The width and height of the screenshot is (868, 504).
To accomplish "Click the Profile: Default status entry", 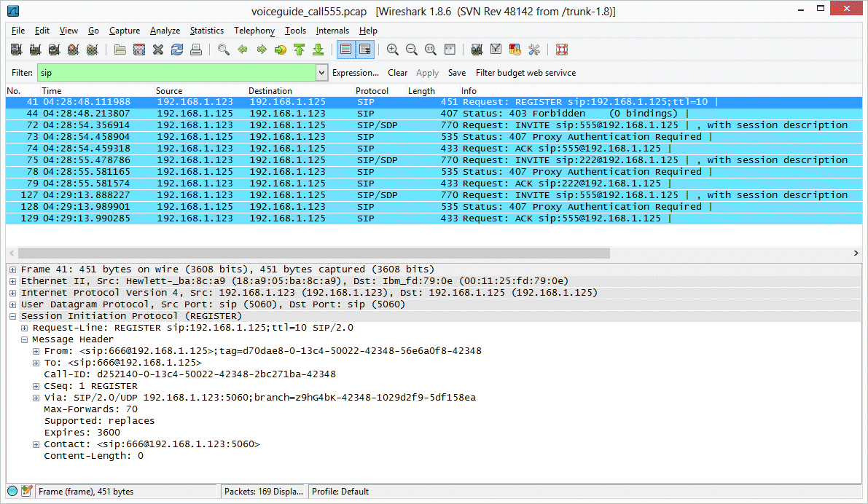I will point(340,492).
